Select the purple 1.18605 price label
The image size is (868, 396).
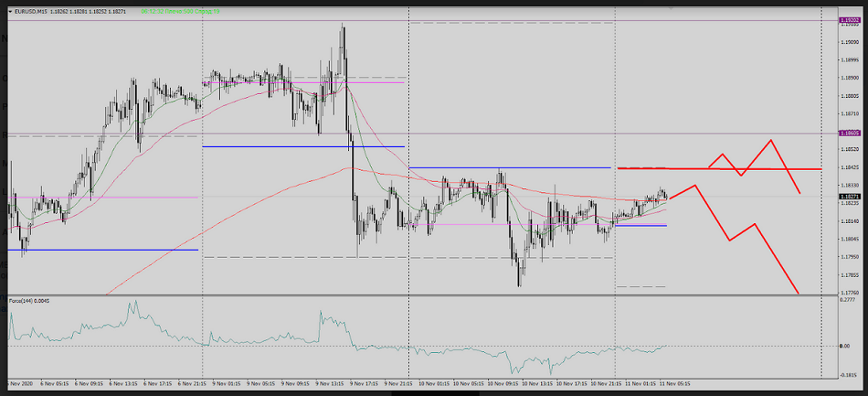click(851, 134)
